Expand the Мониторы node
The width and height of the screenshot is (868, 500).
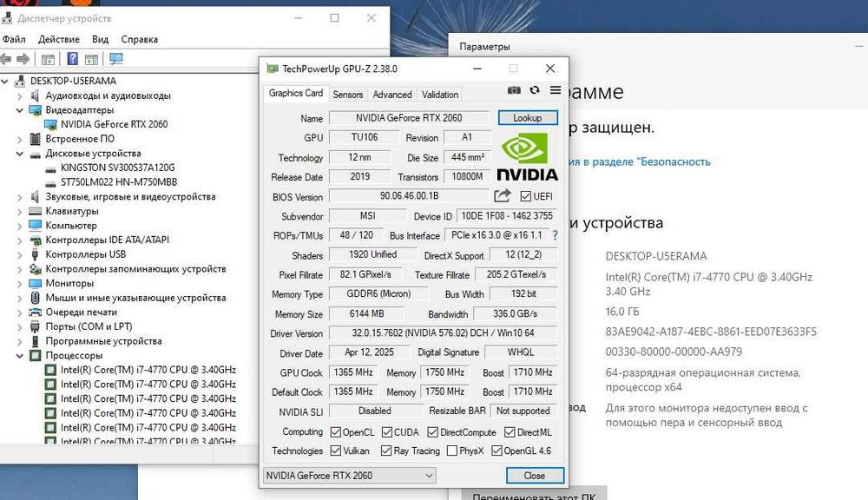coord(20,284)
